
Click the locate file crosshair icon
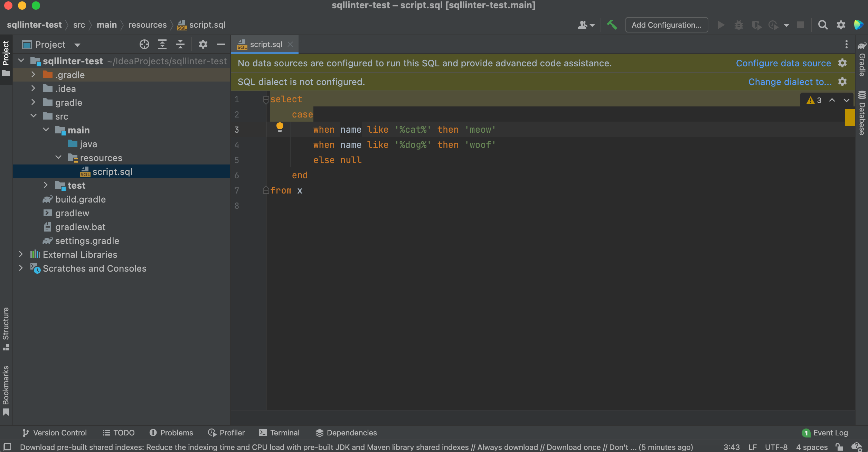(144, 44)
